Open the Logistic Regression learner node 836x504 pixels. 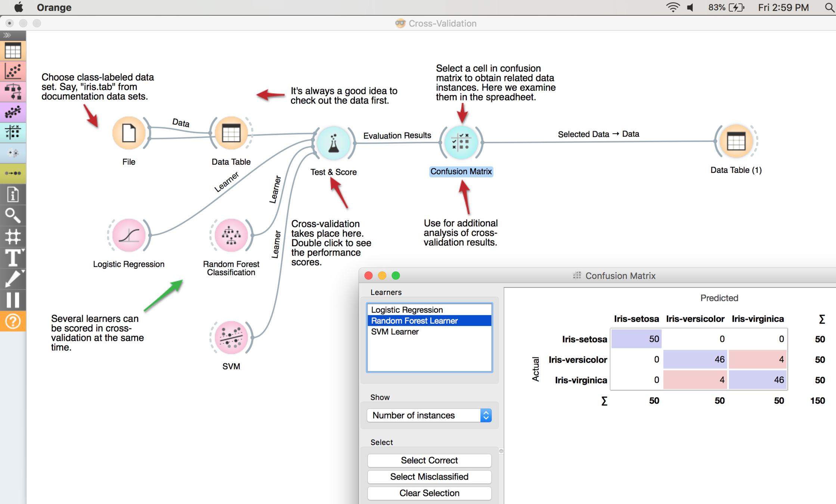coord(129,236)
